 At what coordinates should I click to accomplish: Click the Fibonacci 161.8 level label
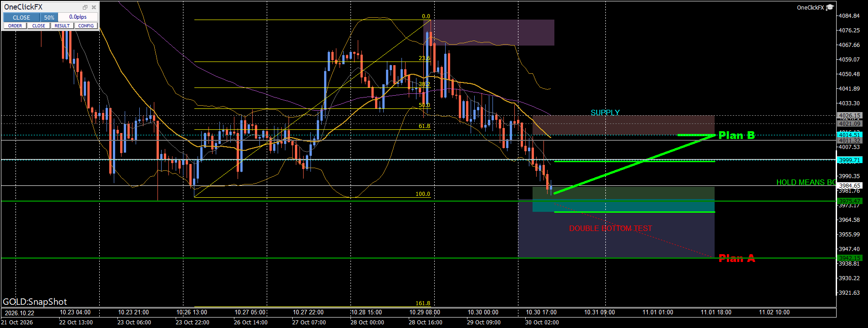point(422,303)
